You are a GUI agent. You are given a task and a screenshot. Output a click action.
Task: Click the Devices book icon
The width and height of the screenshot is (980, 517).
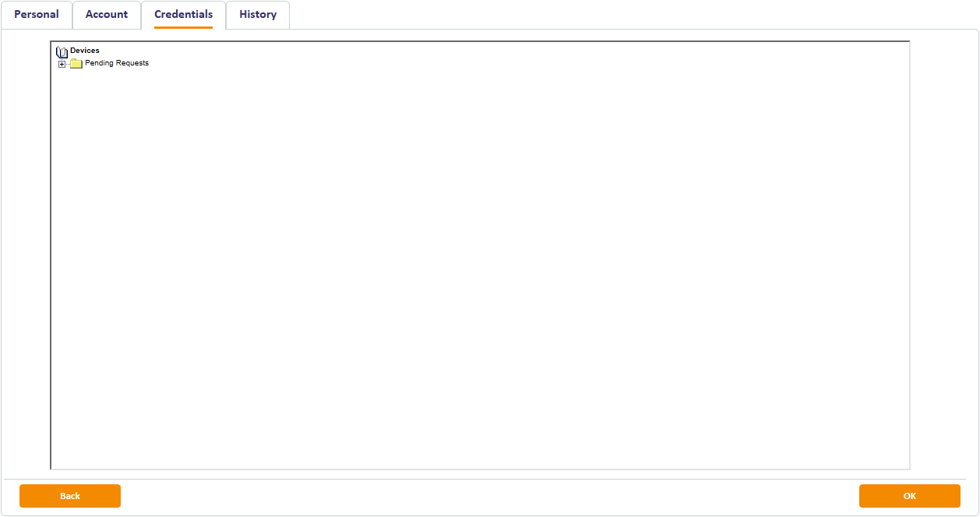(62, 51)
